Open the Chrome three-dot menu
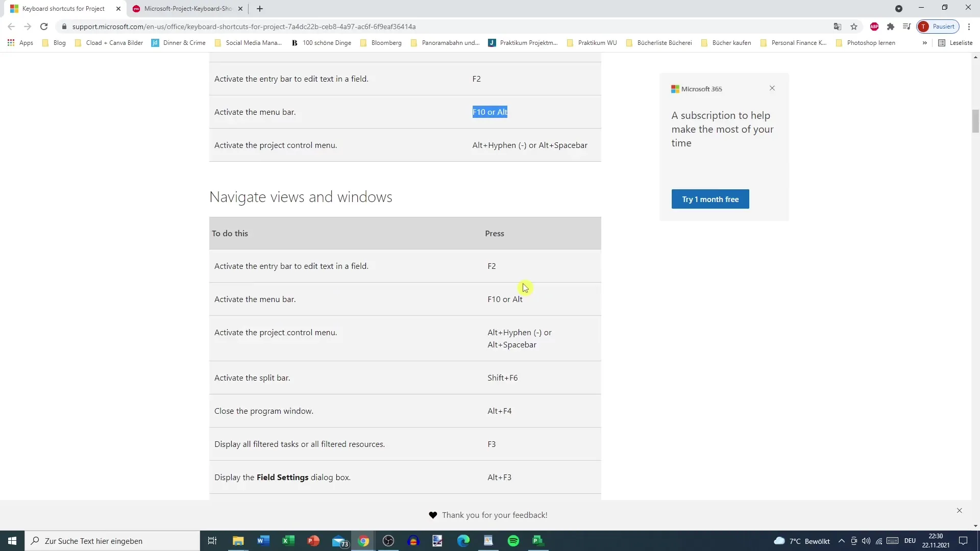This screenshot has height=551, width=980. tap(969, 27)
